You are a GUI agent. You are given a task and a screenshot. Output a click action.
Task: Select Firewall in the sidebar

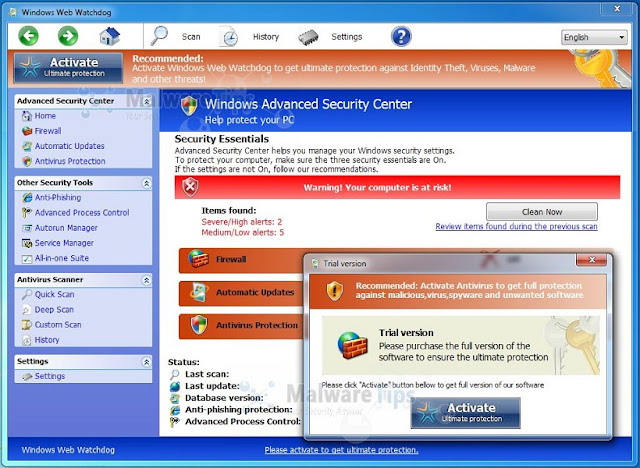[x=48, y=131]
